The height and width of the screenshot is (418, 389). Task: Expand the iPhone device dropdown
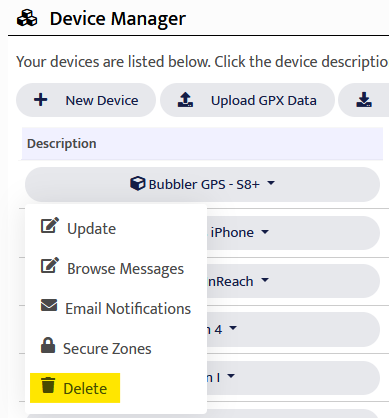(265, 232)
